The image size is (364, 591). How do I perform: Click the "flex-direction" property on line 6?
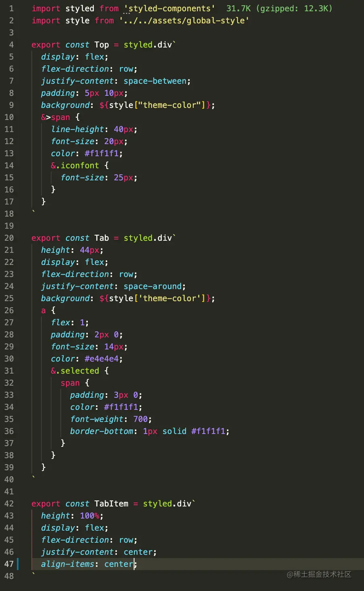[75, 69]
